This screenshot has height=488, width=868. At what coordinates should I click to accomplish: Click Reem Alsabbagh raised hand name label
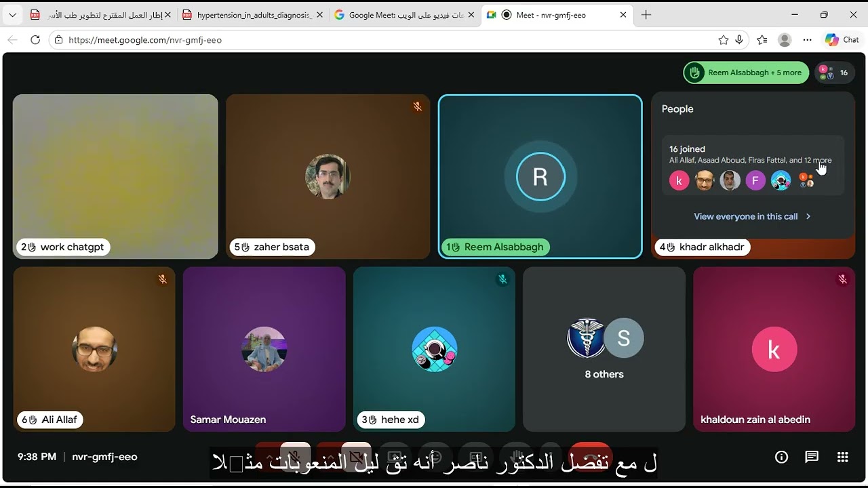click(496, 247)
